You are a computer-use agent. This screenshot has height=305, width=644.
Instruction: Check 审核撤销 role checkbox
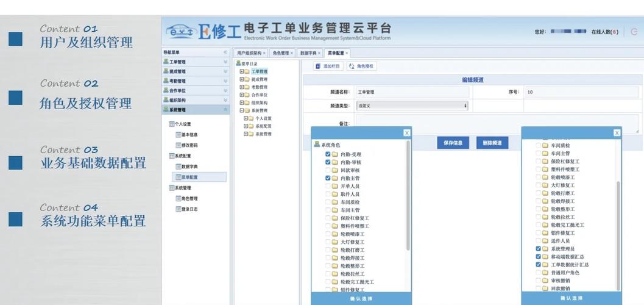coord(538,281)
